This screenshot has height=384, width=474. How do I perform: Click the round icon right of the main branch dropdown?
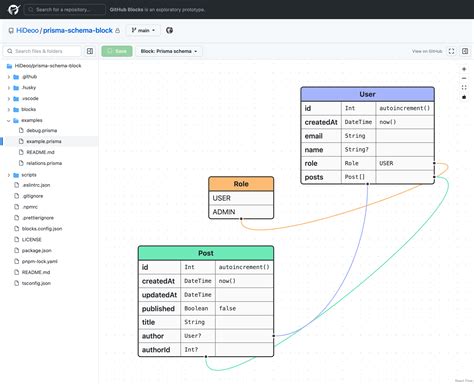169,30
